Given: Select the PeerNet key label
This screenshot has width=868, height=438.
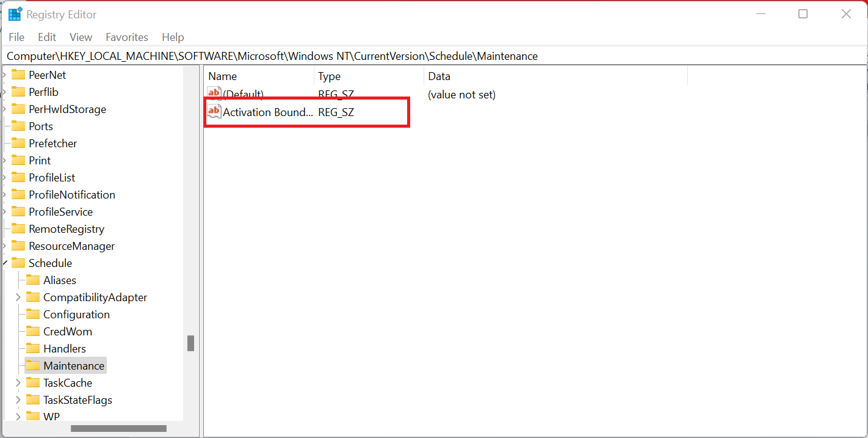Looking at the screenshot, I should coord(47,75).
